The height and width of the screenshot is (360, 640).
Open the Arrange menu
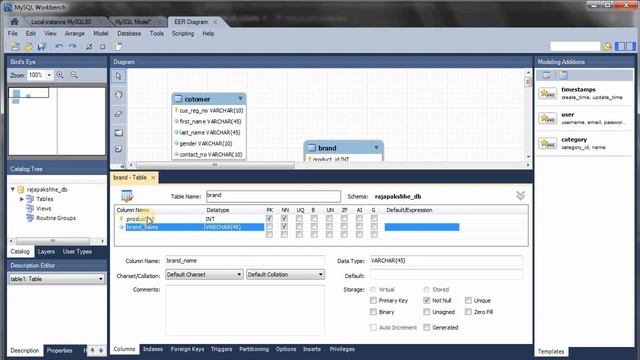(75, 33)
